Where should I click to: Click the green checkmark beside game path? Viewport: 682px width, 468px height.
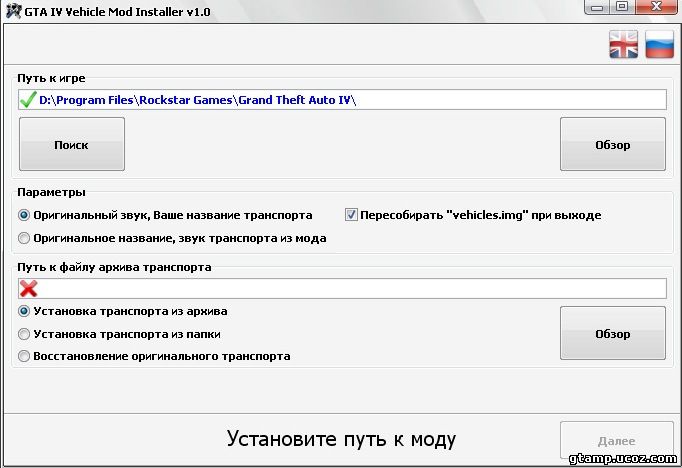[x=27, y=100]
